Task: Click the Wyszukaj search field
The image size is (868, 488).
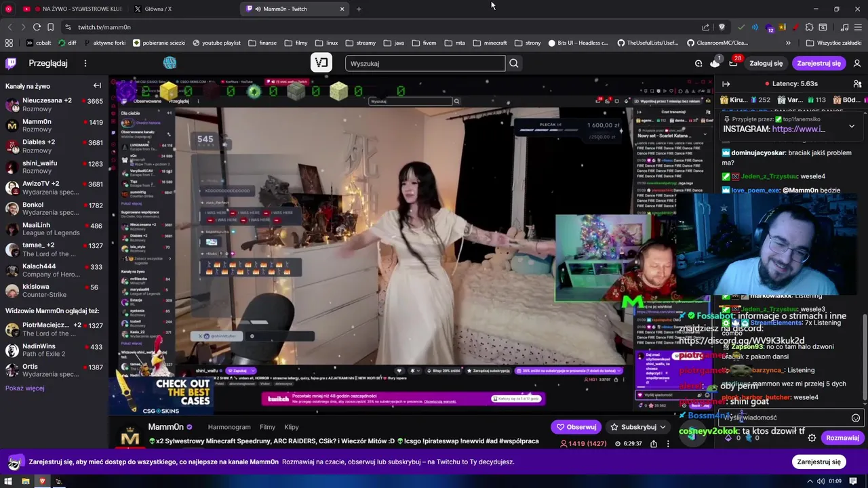Action: coord(425,63)
